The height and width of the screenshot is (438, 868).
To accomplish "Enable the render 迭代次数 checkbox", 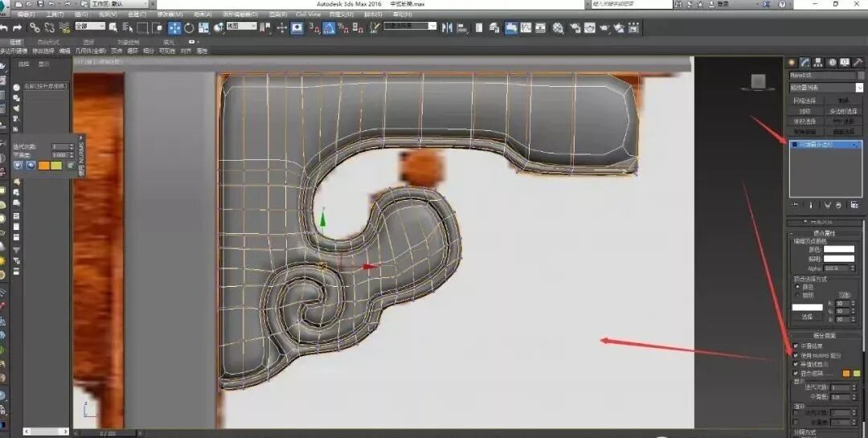I will [796, 412].
